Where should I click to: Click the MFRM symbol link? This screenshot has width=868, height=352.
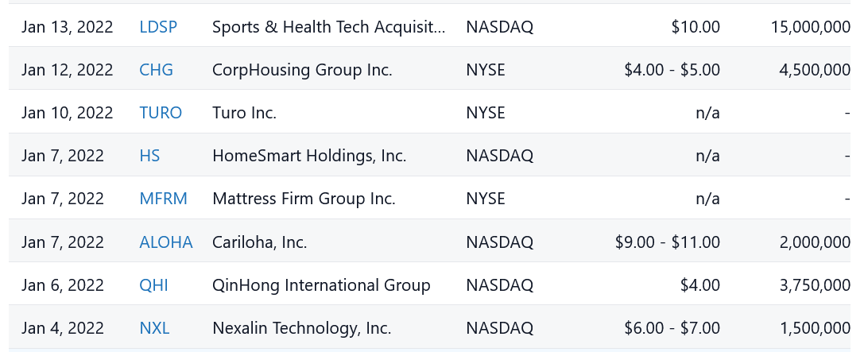[x=163, y=199]
